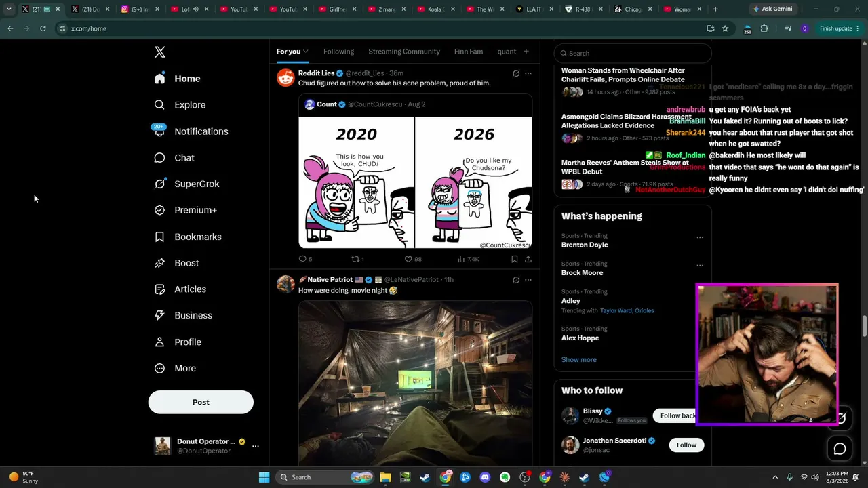Click the Post button
This screenshot has width=868, height=488.
201,402
